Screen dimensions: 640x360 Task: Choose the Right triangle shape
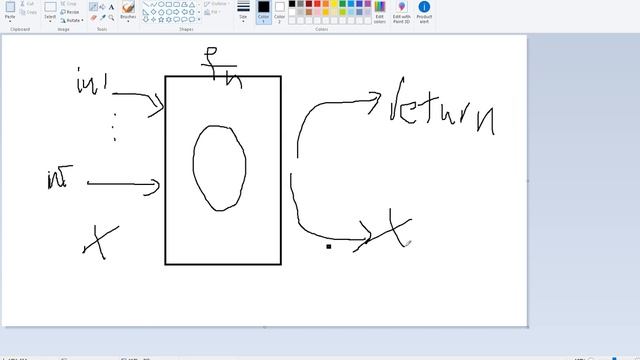point(146,12)
